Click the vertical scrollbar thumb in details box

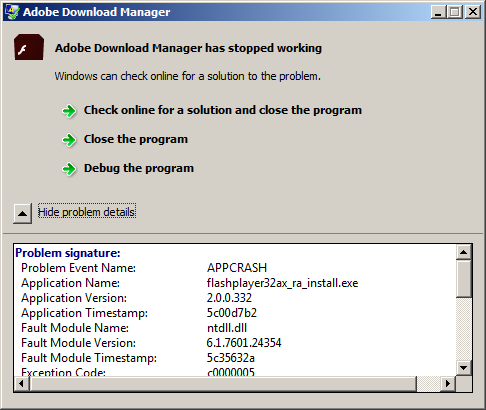coord(463,279)
